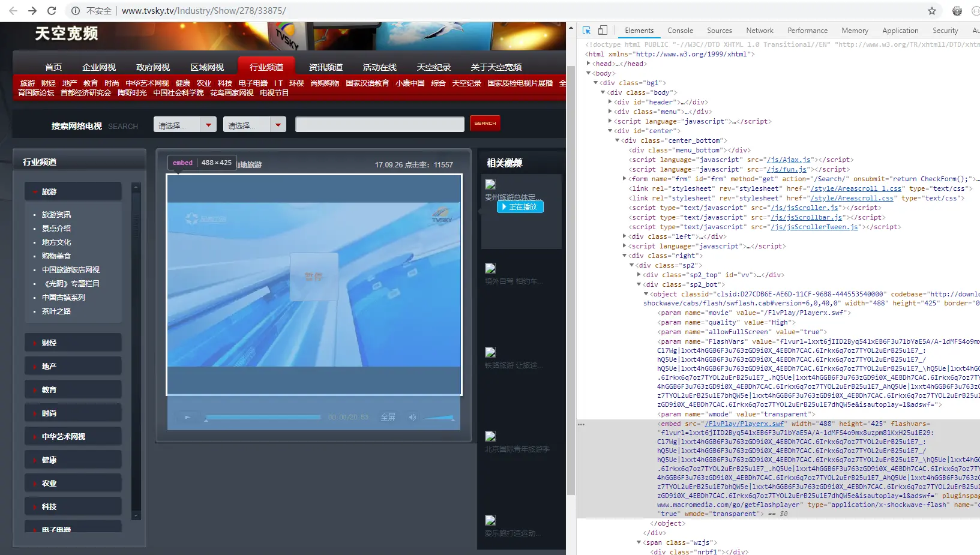Open the first 请选择 dropdown

click(x=185, y=125)
